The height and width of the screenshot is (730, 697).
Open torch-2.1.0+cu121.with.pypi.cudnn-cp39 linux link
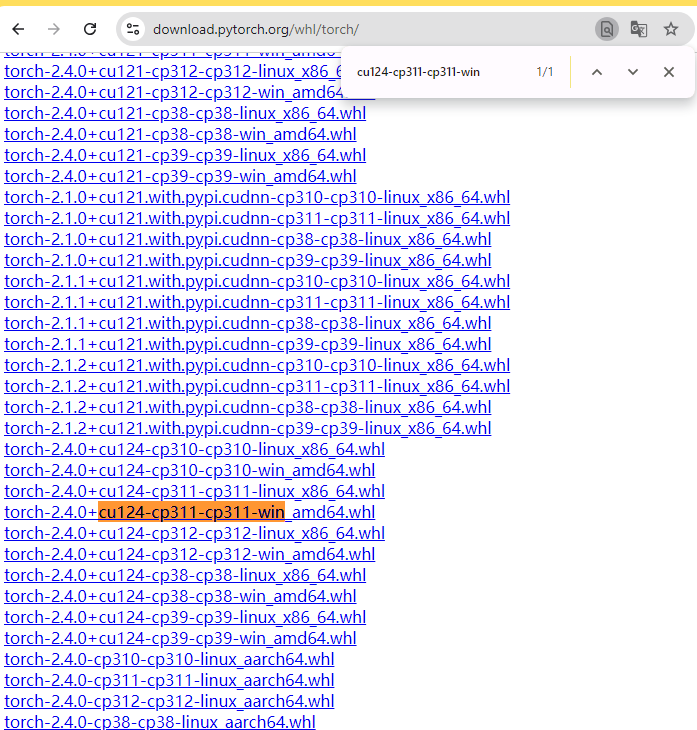pyautogui.click(x=248, y=260)
